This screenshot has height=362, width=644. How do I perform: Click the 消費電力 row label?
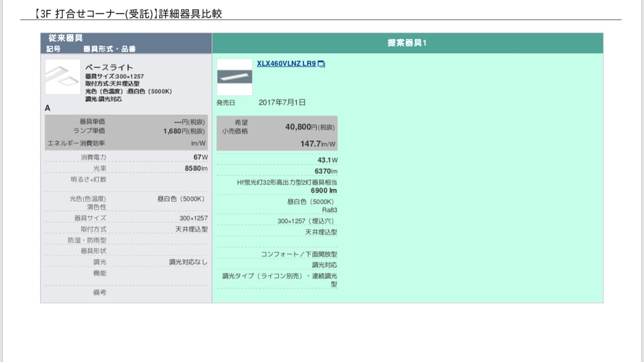(x=93, y=157)
